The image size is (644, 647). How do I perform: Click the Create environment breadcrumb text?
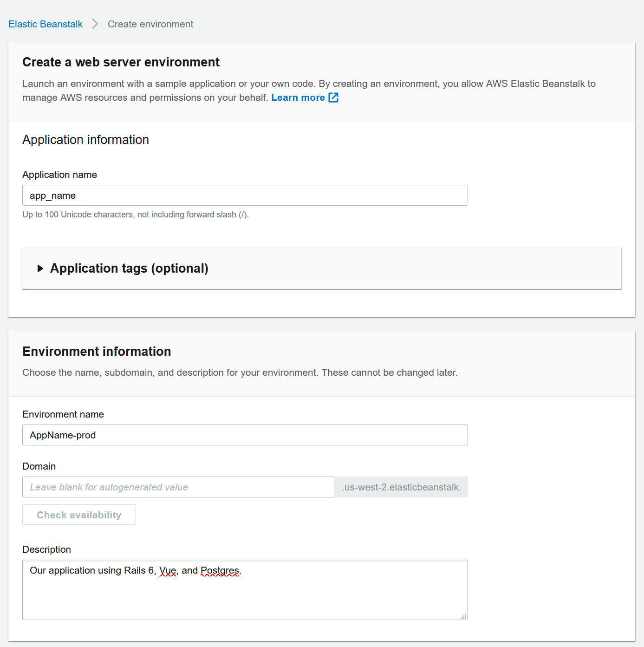150,24
